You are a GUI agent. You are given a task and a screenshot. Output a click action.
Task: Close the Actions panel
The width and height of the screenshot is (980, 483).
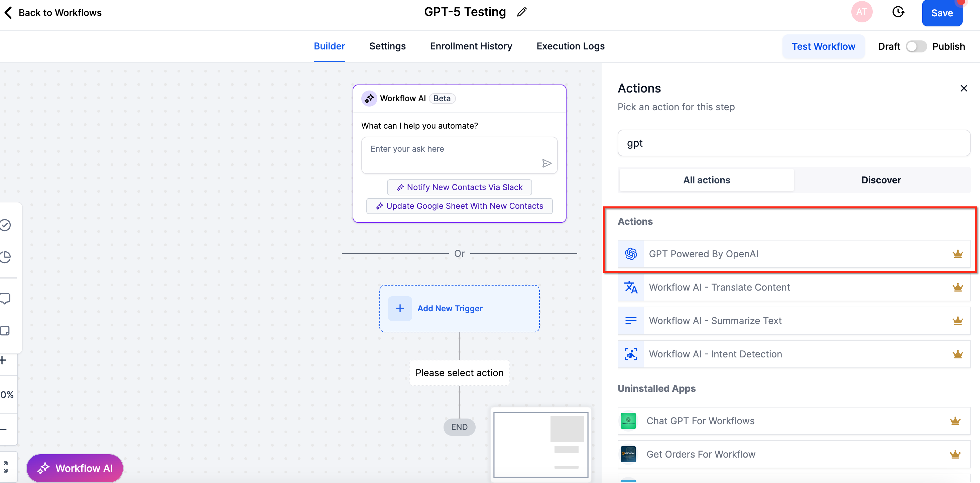tap(963, 88)
